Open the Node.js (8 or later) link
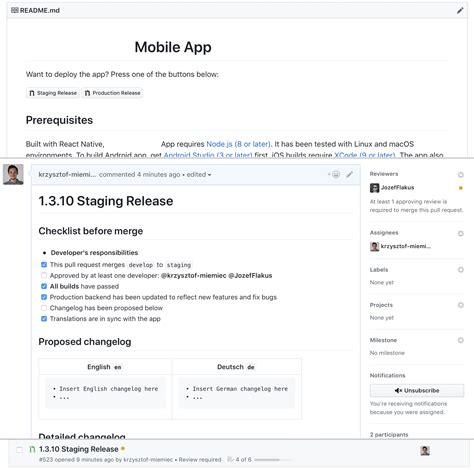Image resolution: width=474 pixels, height=470 pixels. [238, 144]
